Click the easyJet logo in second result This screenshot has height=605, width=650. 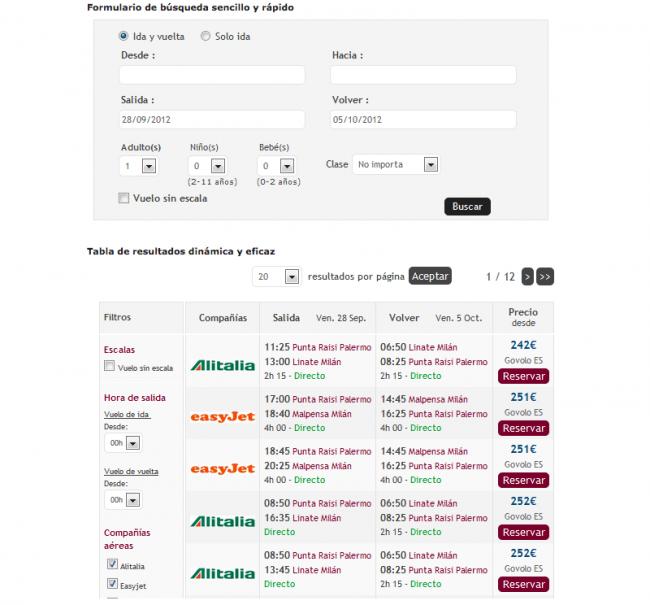click(222, 417)
